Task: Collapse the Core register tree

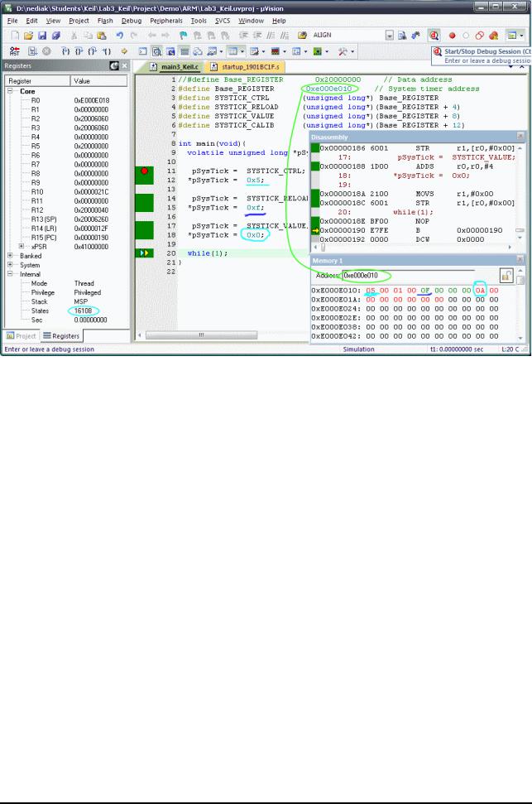Action: (x=10, y=91)
